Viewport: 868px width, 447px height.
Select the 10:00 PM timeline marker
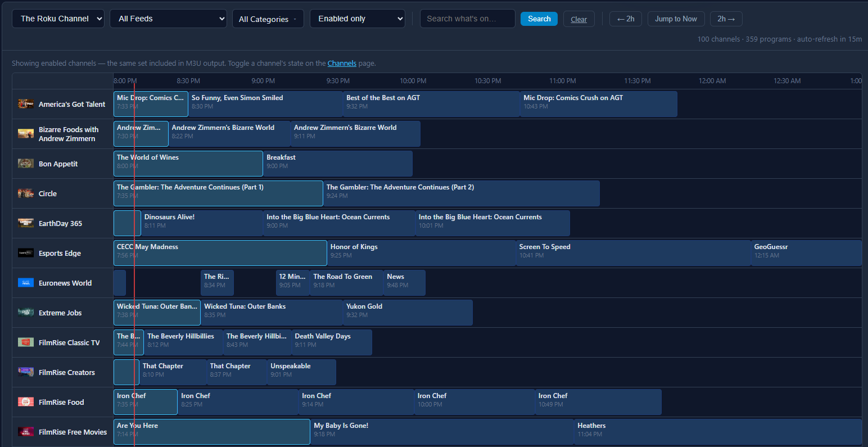413,81
